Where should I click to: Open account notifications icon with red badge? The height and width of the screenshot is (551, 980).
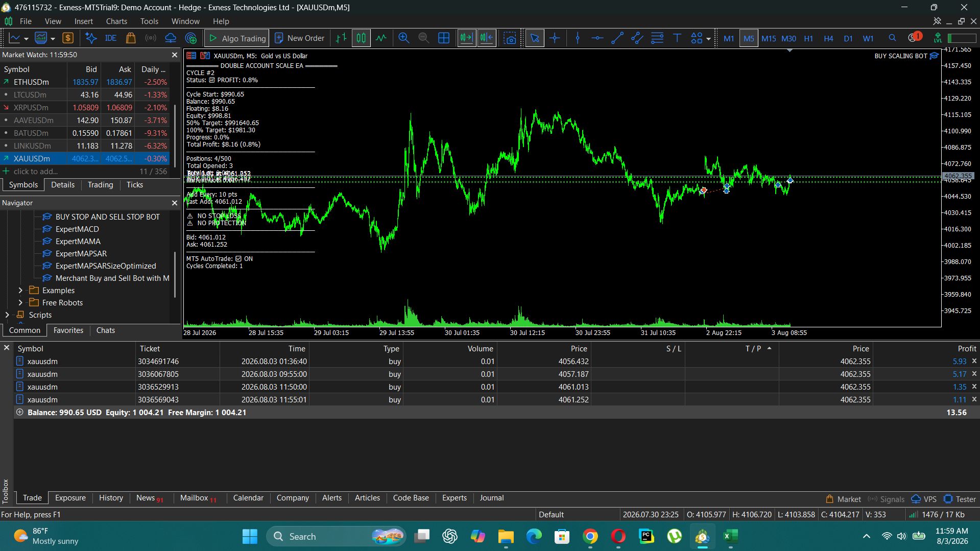914,37
